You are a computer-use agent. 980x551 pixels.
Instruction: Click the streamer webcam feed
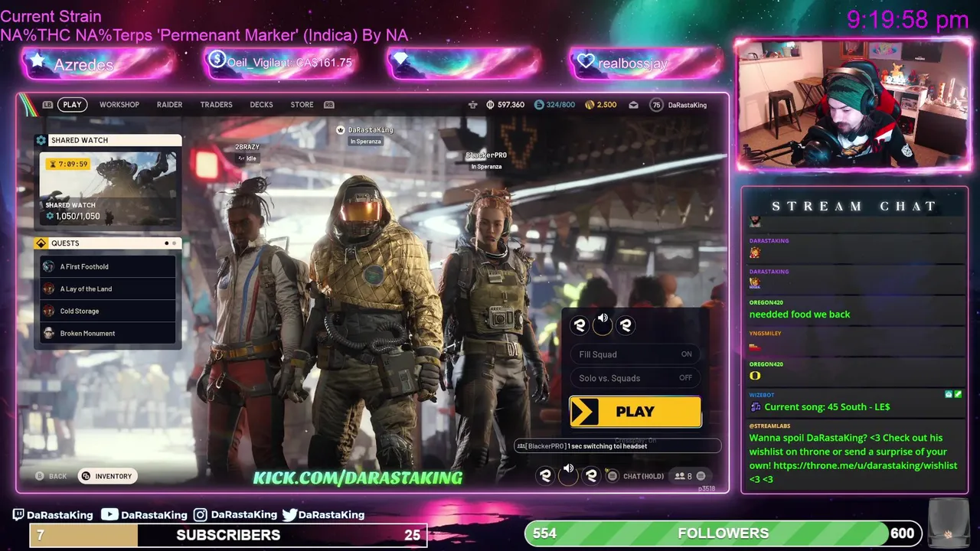[852, 103]
